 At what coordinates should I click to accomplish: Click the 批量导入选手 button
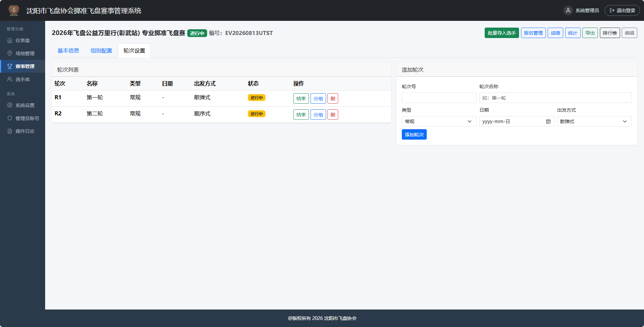(502, 33)
